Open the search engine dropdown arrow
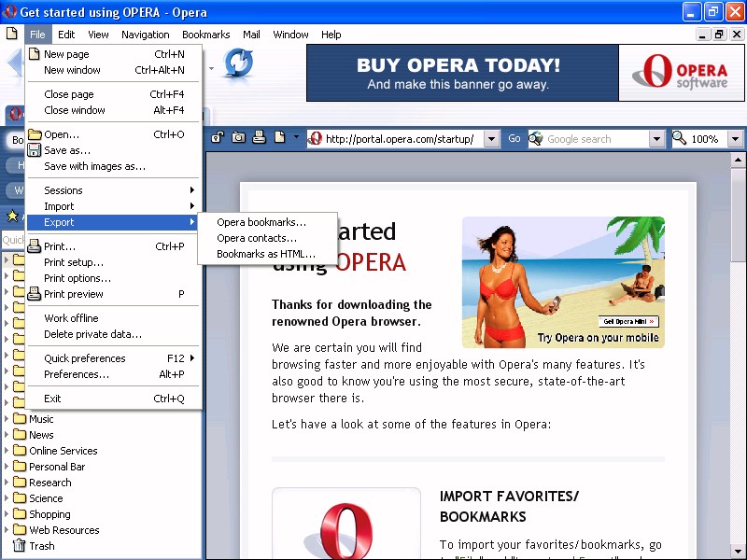 tap(656, 139)
